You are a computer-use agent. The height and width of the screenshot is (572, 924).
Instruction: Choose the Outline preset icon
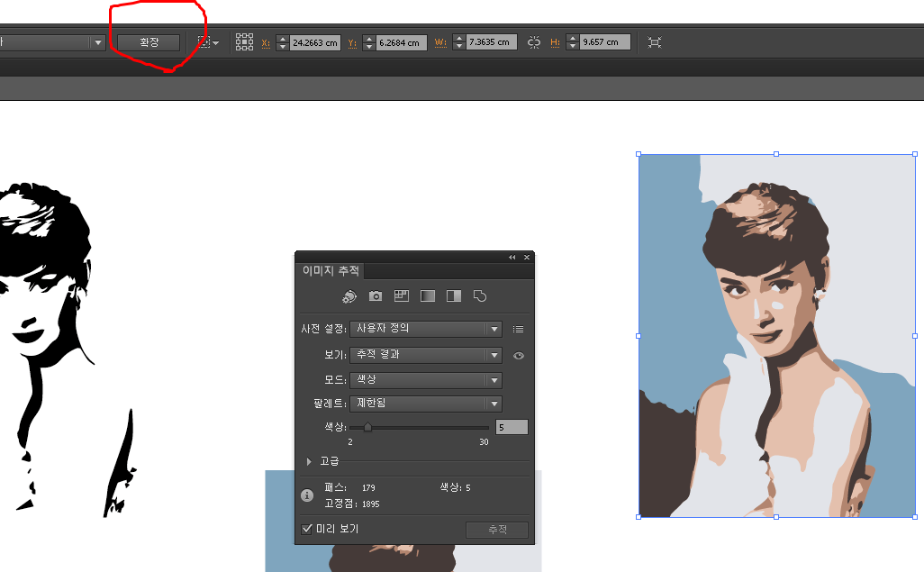[x=480, y=296]
